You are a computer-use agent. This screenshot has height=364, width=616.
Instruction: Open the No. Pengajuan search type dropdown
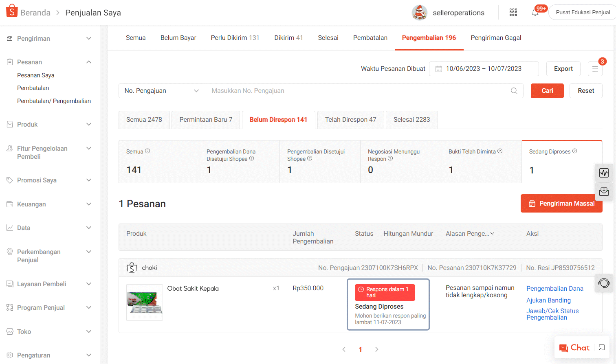[162, 90]
